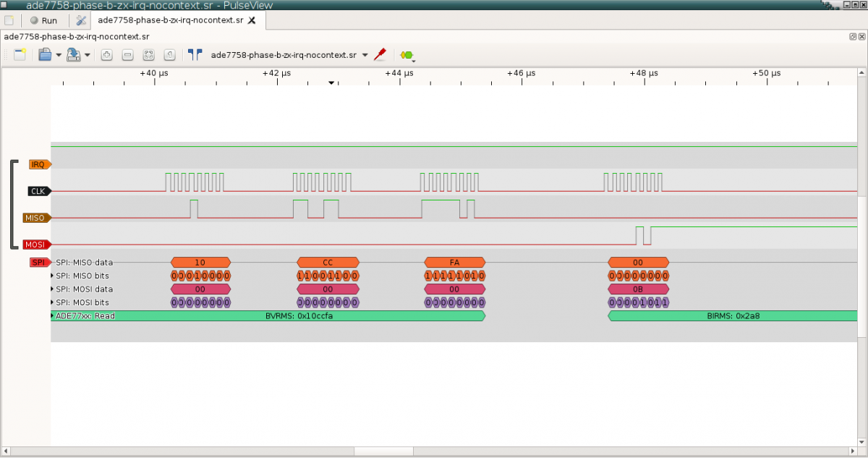Click the MISO channel label
Image resolution: width=868 pixels, height=458 pixels.
click(38, 218)
